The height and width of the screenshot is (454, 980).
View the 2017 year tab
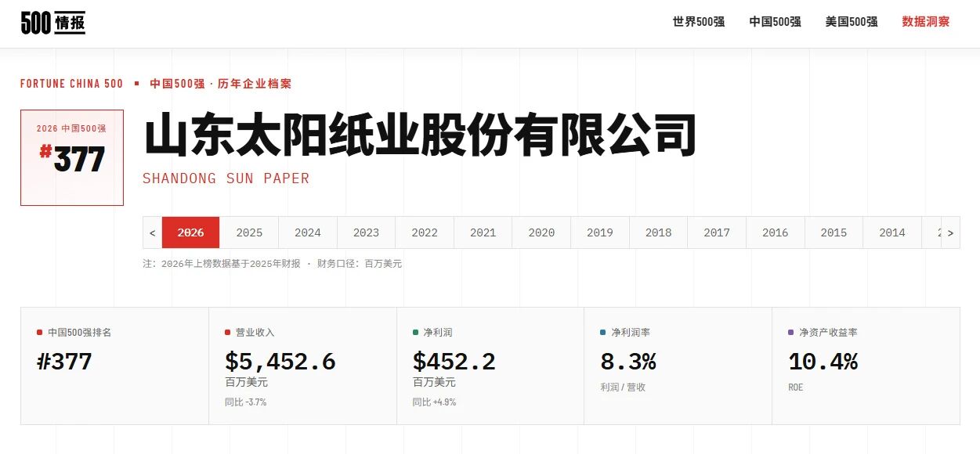click(x=717, y=232)
